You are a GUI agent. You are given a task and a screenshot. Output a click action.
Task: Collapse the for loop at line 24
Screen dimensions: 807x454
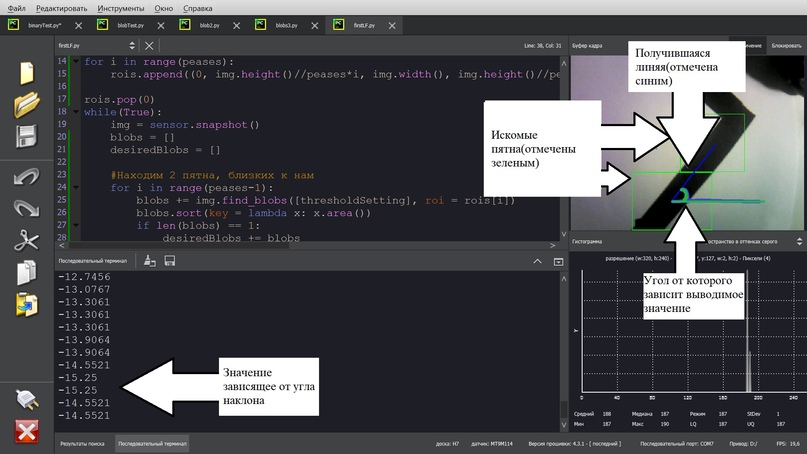pyautogui.click(x=76, y=187)
